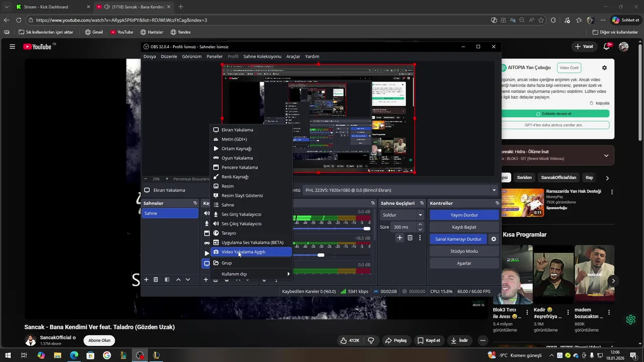Increase transition duration with up stepper
The width and height of the screenshot is (644, 362).
(420, 224)
